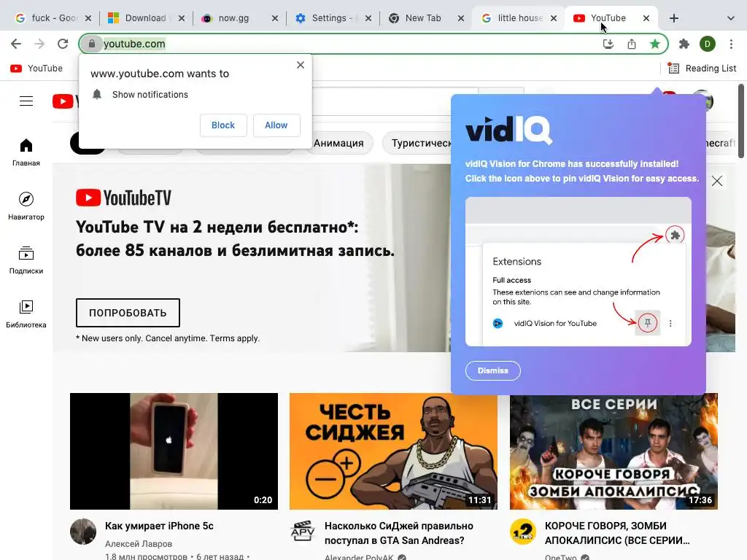Image resolution: width=747 pixels, height=560 pixels.
Task: Close the now.gg tab
Action: pos(275,18)
